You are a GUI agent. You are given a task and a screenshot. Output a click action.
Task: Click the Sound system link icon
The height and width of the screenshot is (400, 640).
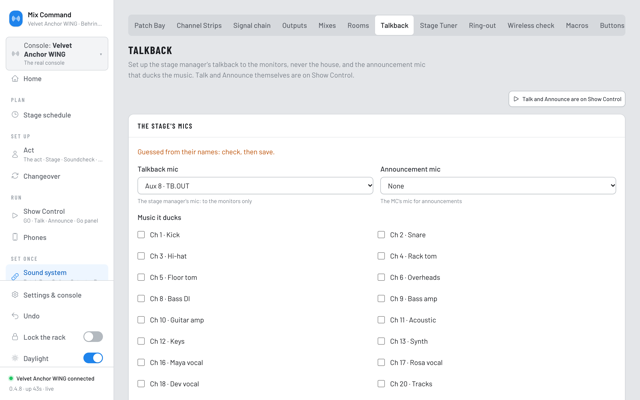(15, 276)
